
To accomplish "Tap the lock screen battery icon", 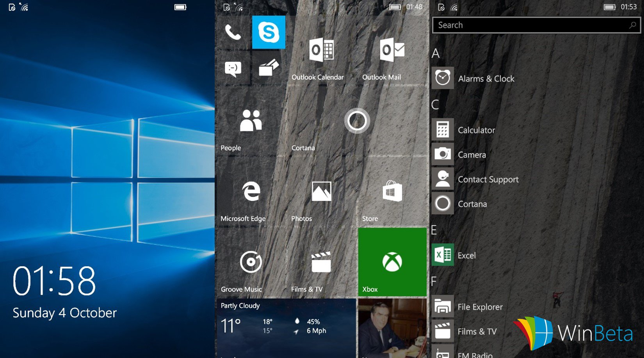I will tap(180, 7).
